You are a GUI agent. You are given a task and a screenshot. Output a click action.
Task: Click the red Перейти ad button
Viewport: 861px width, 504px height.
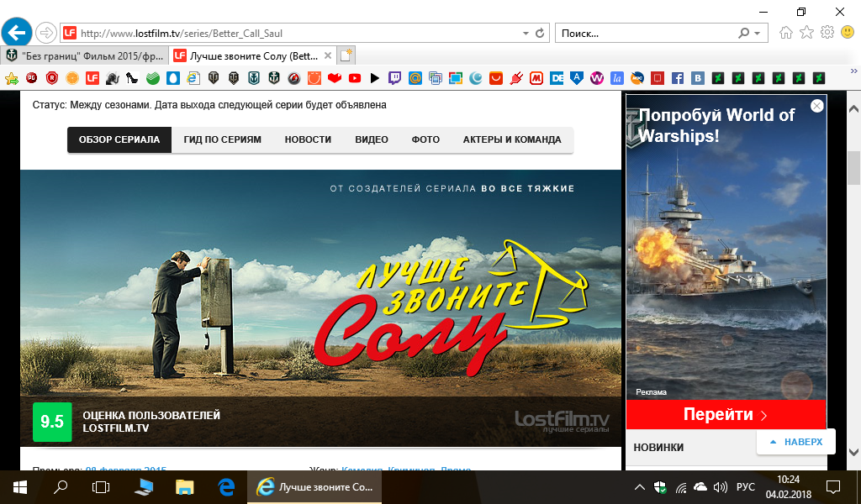coord(726,414)
